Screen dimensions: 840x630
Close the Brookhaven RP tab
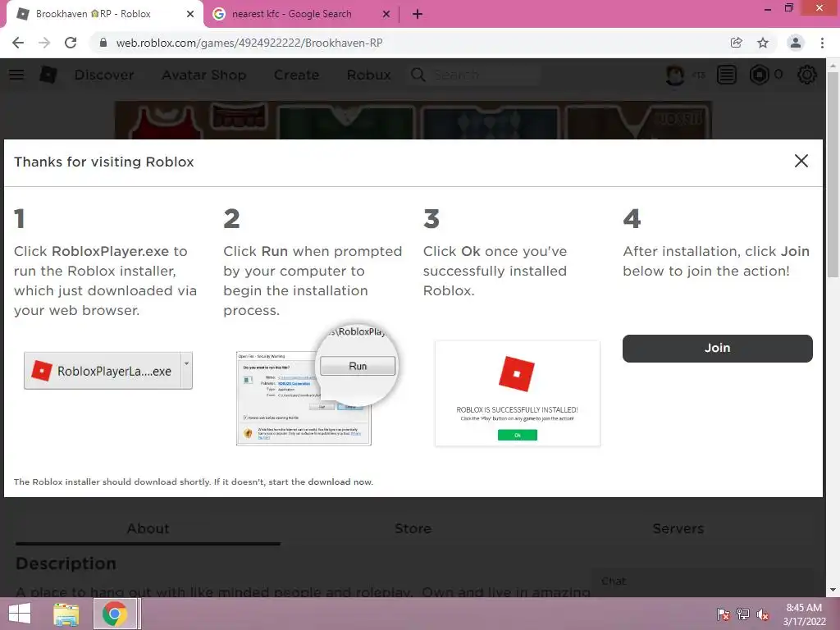click(189, 15)
